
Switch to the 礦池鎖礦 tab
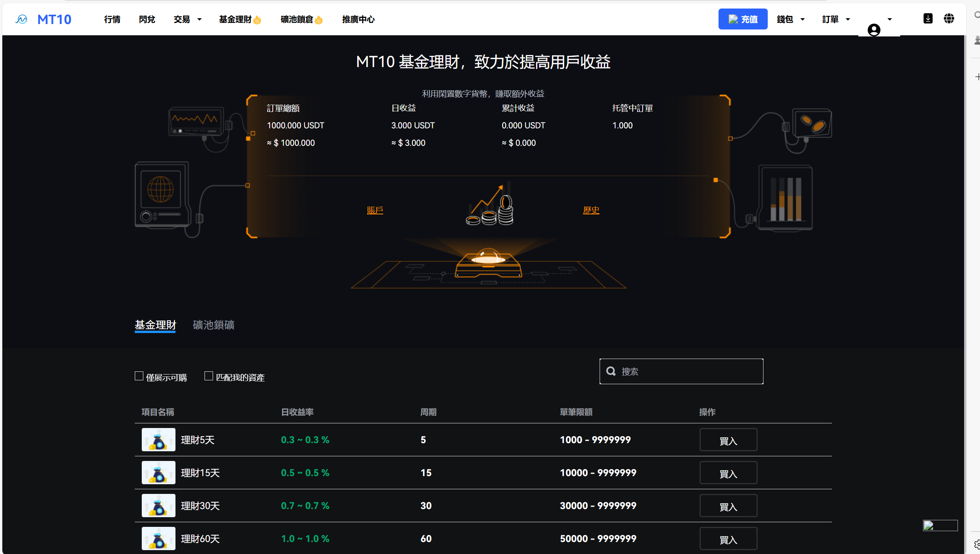pos(213,325)
